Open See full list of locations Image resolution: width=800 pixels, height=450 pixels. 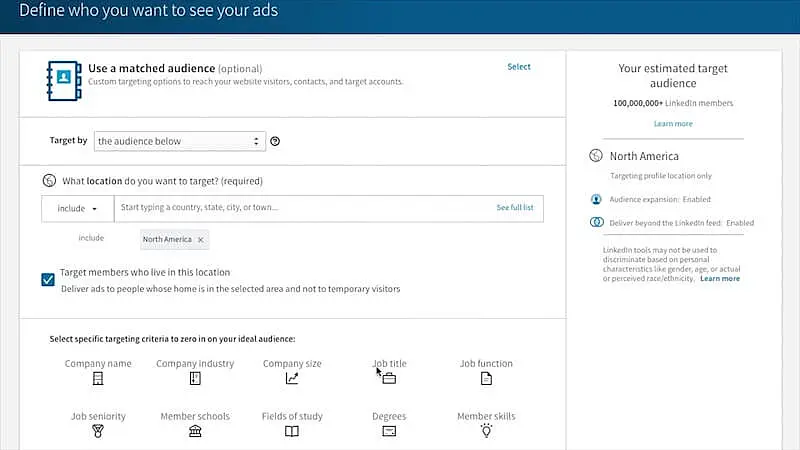(515, 208)
